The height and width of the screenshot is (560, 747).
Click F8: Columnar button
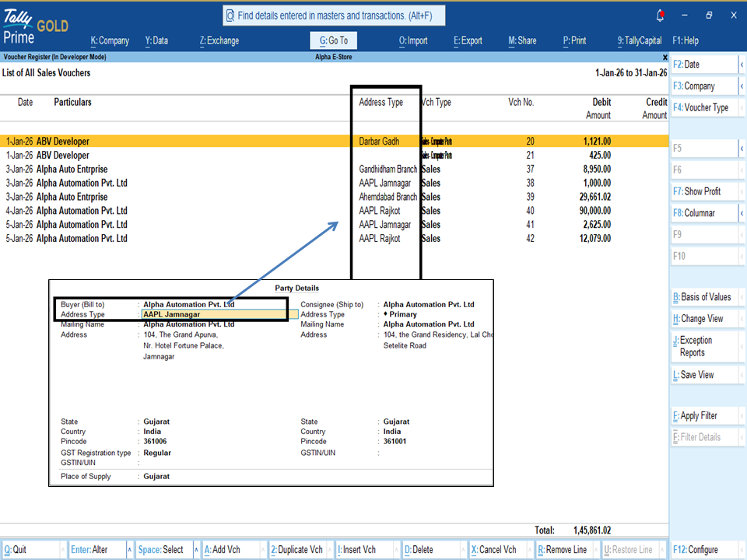tap(705, 213)
